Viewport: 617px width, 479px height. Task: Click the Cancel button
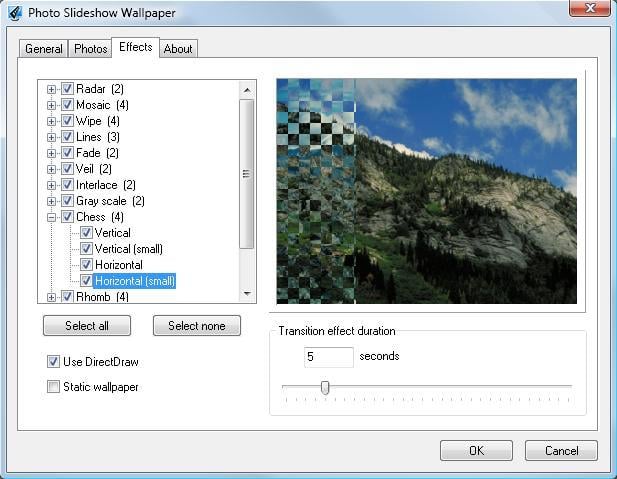[561, 450]
